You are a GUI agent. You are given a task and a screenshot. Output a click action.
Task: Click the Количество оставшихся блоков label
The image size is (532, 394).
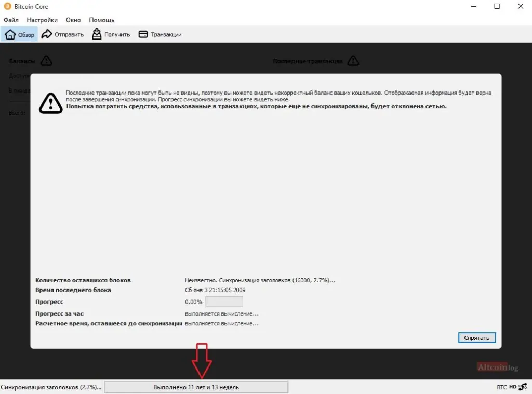pyautogui.click(x=83, y=280)
